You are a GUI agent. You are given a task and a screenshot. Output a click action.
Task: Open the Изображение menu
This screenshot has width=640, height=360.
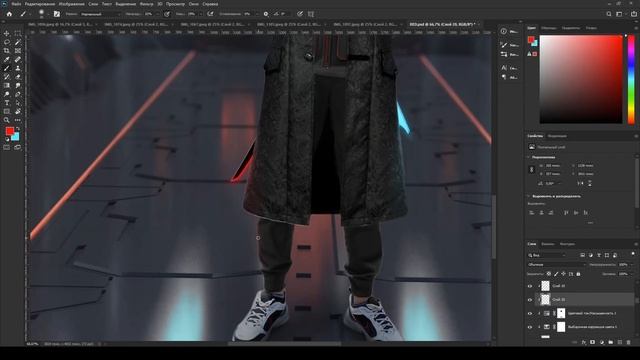point(72,4)
